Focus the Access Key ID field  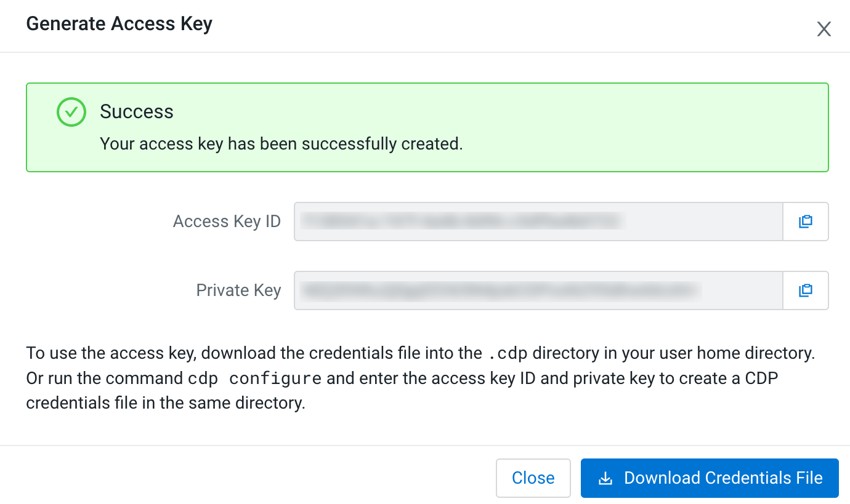tap(702, 222)
